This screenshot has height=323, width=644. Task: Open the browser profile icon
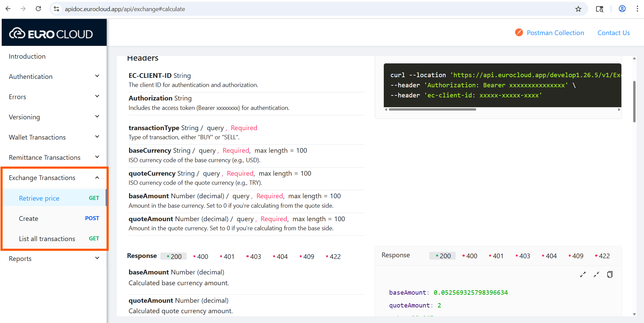(x=622, y=9)
